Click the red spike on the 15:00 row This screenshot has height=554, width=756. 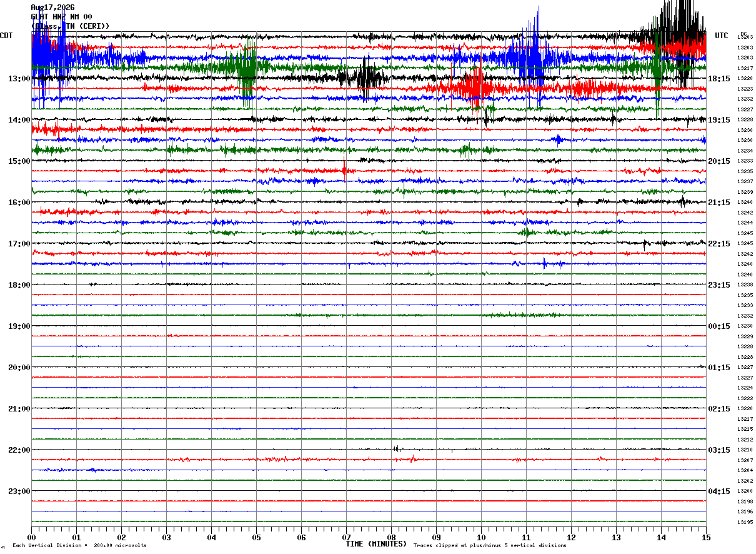point(344,166)
